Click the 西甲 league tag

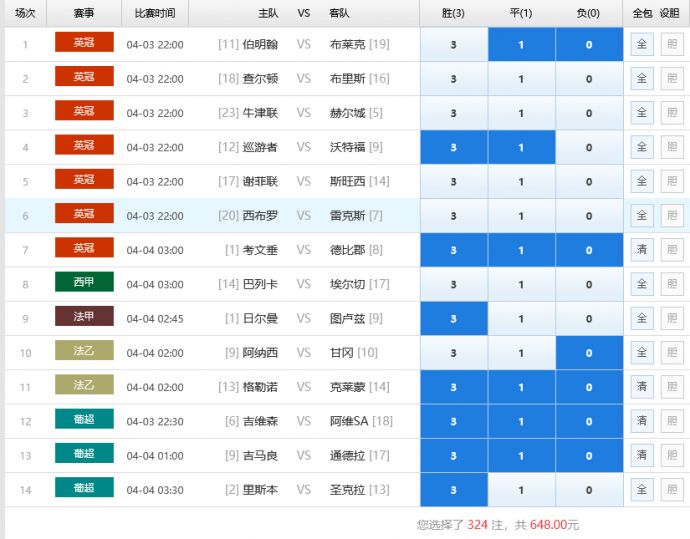pyautogui.click(x=84, y=283)
